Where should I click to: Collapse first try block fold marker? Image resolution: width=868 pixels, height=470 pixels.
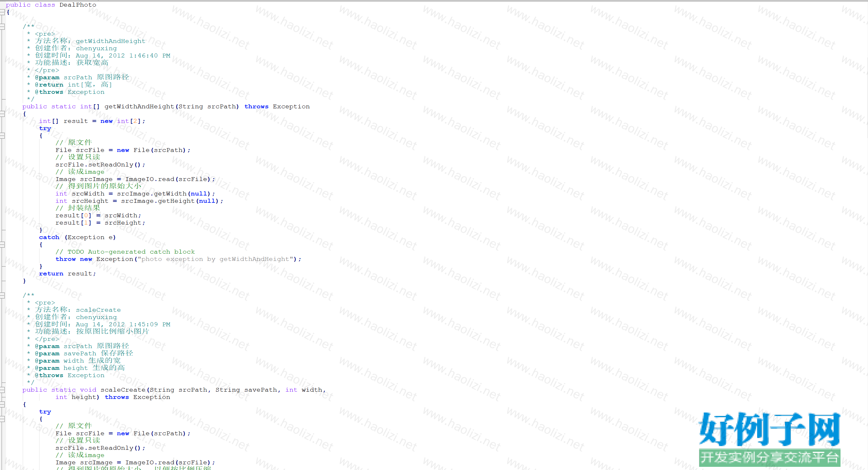2,136
